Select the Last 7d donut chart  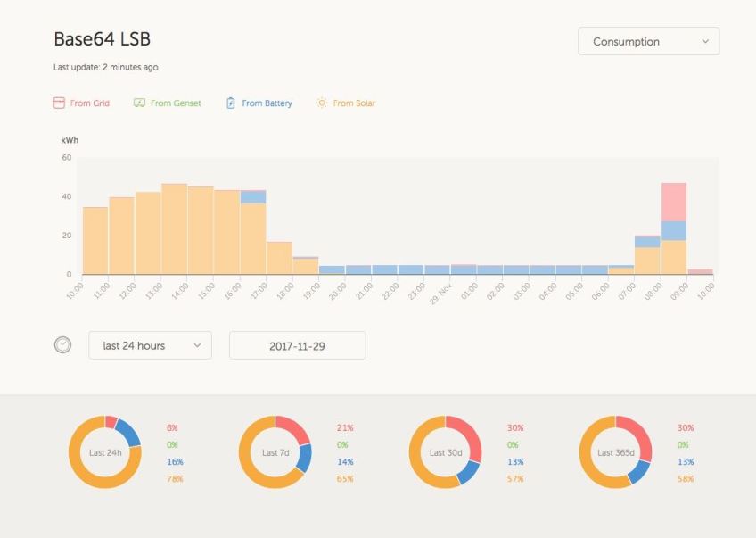point(275,452)
